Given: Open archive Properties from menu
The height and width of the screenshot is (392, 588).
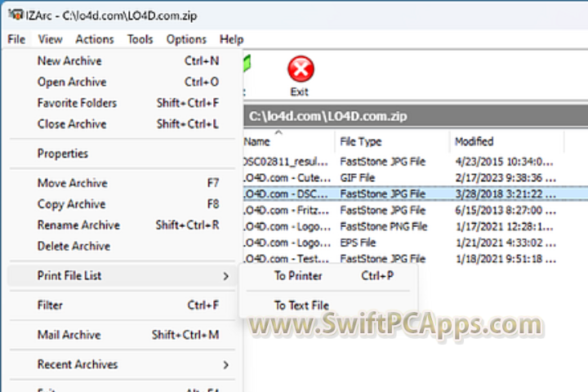Looking at the screenshot, I should [x=122, y=154].
